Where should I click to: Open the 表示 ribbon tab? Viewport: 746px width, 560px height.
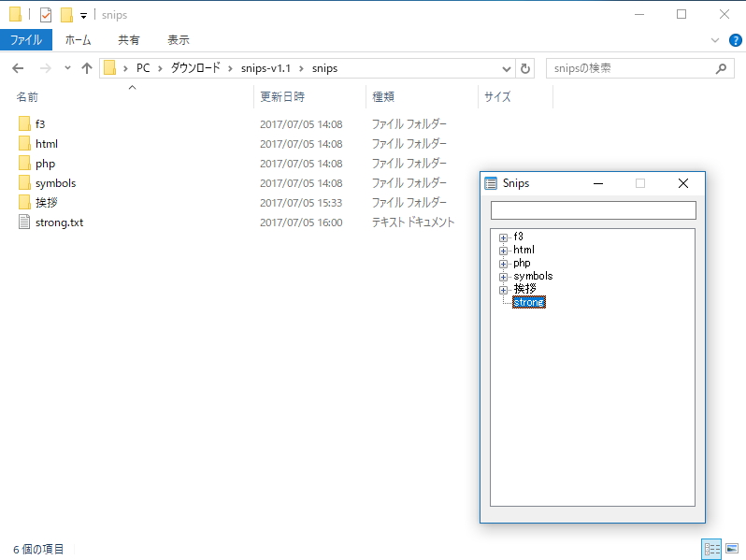coord(179,40)
